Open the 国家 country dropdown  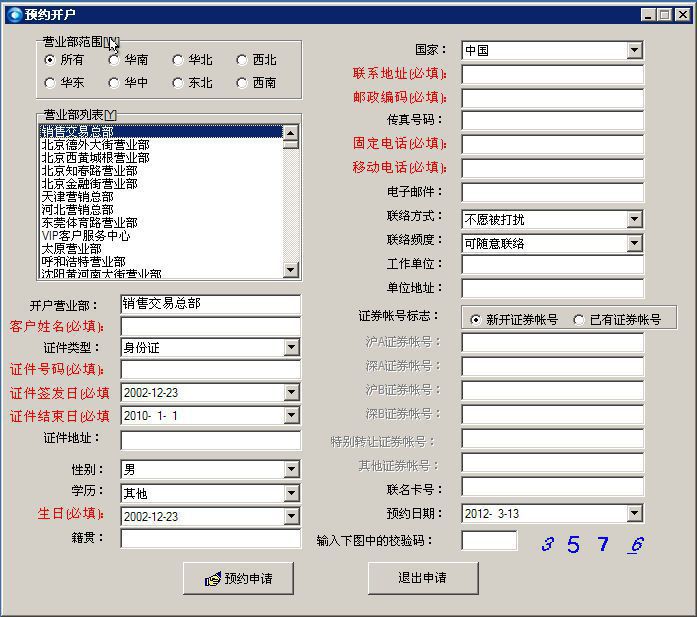coord(635,50)
